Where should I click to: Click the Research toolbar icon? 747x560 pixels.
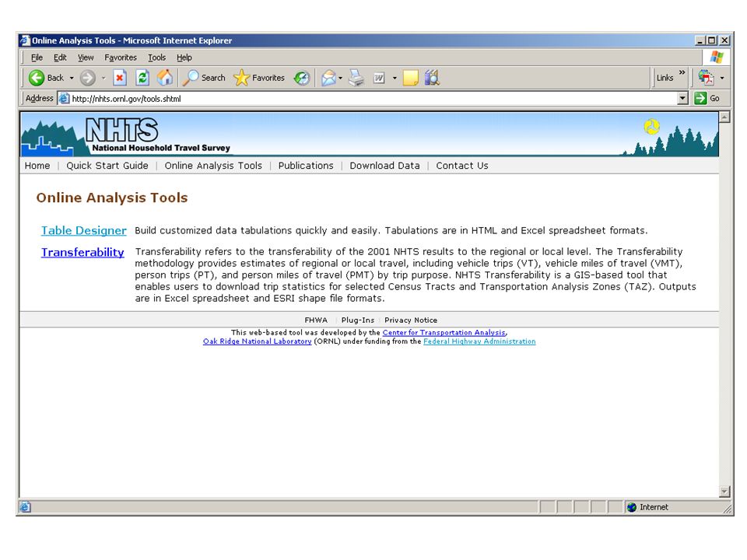pos(432,78)
